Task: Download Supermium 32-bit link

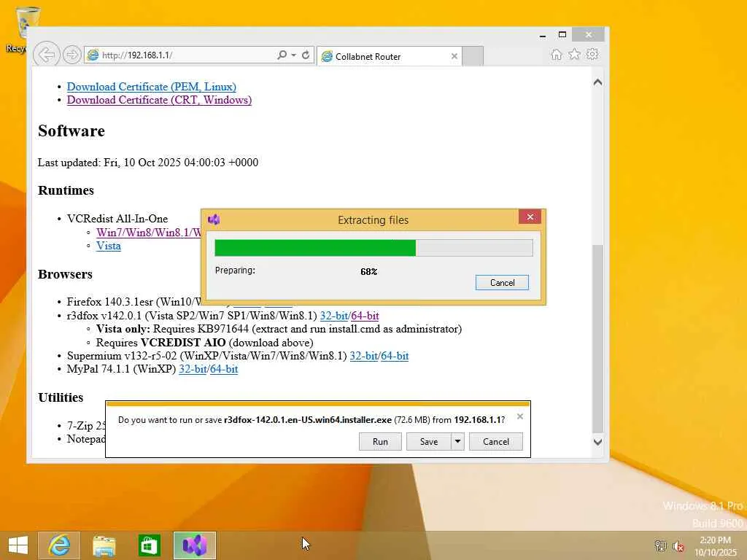Action: [363, 356]
